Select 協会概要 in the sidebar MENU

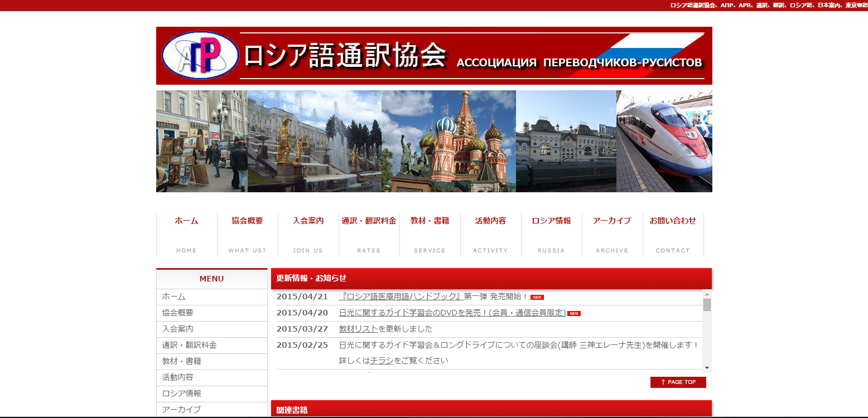(212, 313)
